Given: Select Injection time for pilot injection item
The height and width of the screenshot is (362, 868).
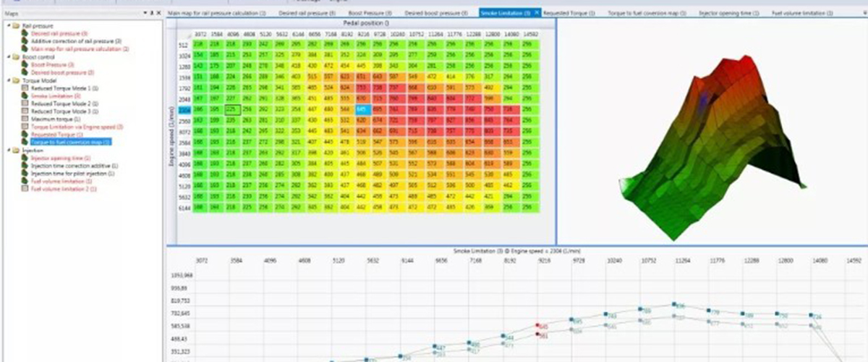Looking at the screenshot, I should click(x=72, y=173).
